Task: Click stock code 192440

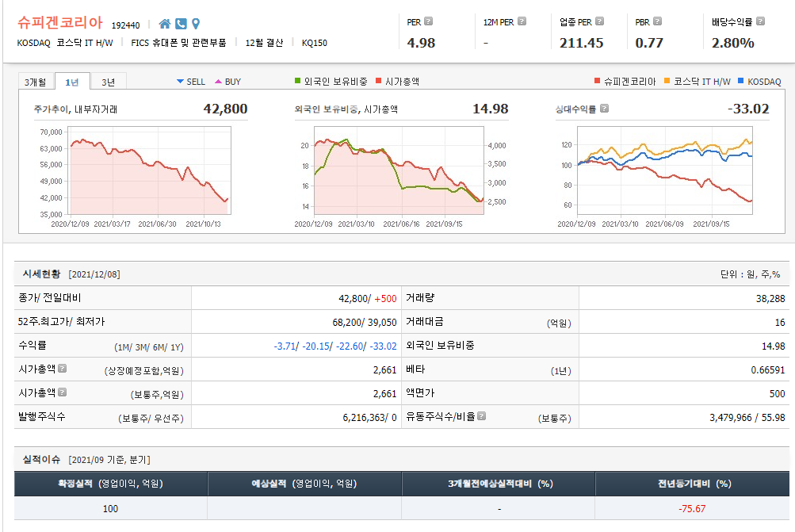Action: click(x=125, y=25)
